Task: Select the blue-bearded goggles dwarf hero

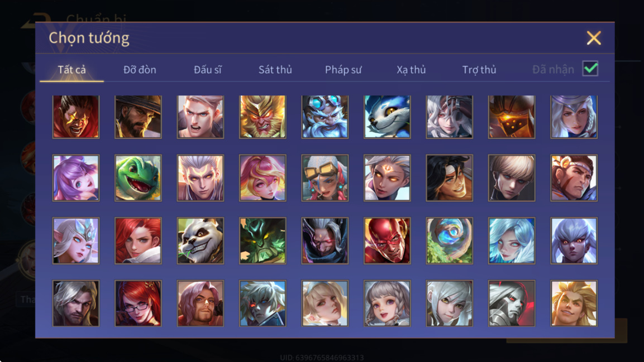Action: click(325, 117)
